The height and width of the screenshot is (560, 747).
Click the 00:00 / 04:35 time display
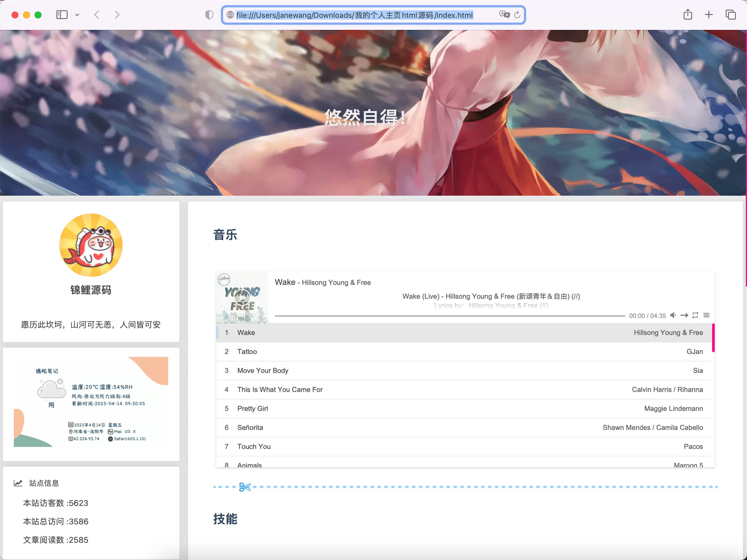pos(647,316)
